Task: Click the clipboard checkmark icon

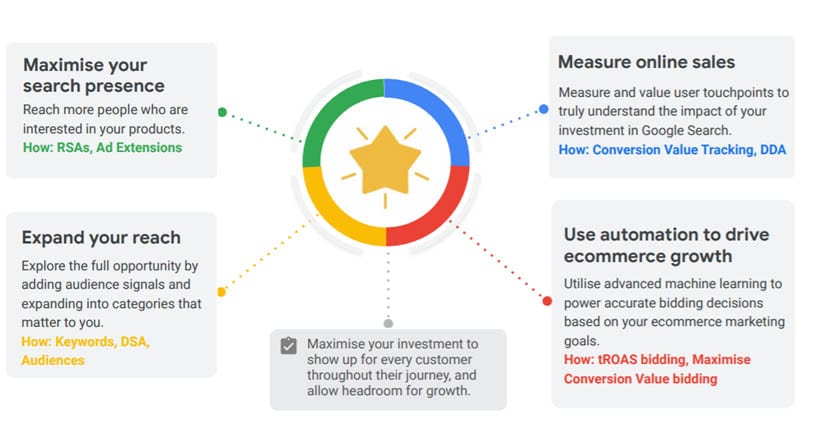Action: [x=288, y=345]
